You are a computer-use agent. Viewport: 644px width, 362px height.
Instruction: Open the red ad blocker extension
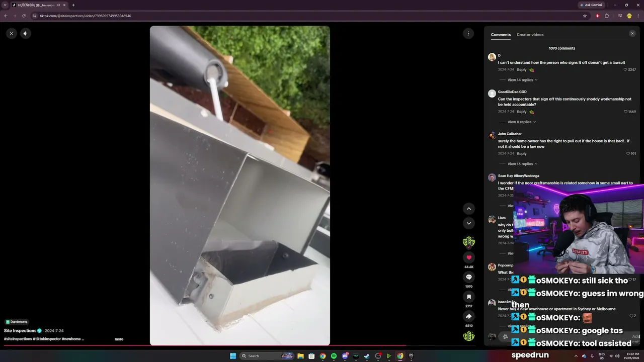[x=598, y=16]
